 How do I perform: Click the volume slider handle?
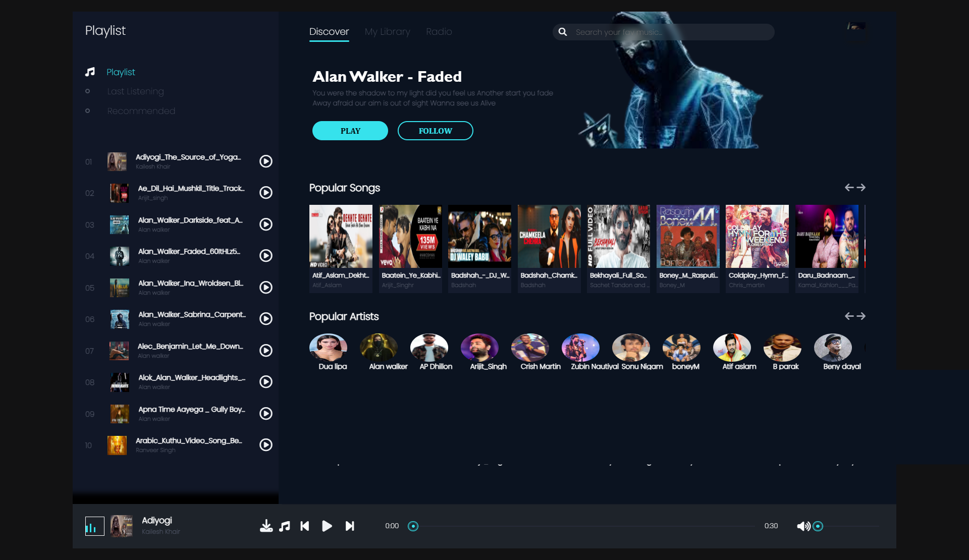pos(818,526)
